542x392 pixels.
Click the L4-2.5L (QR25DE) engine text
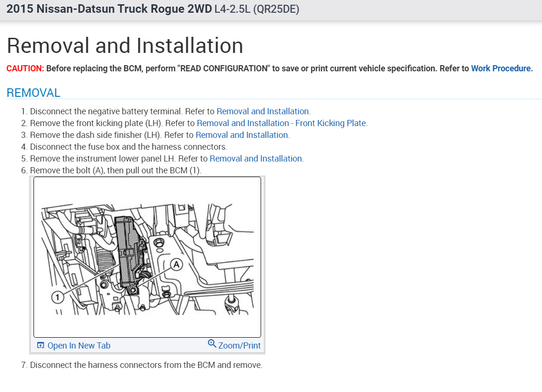click(257, 9)
